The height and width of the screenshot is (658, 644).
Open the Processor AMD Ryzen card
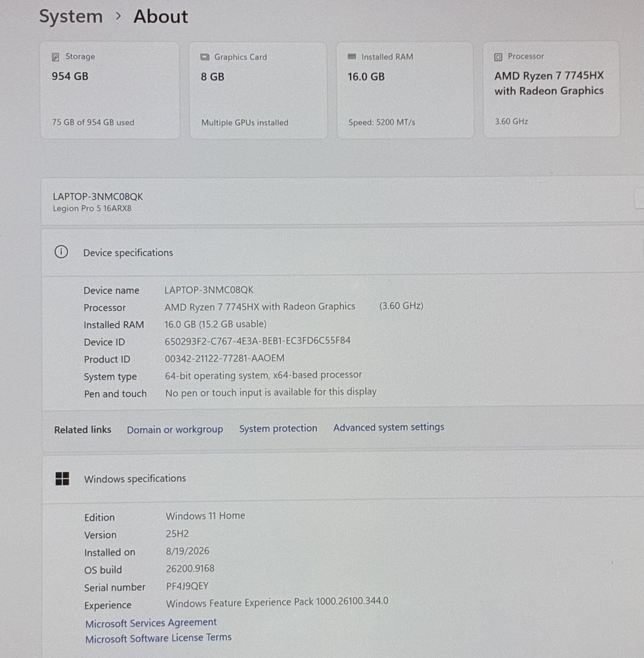(551, 89)
